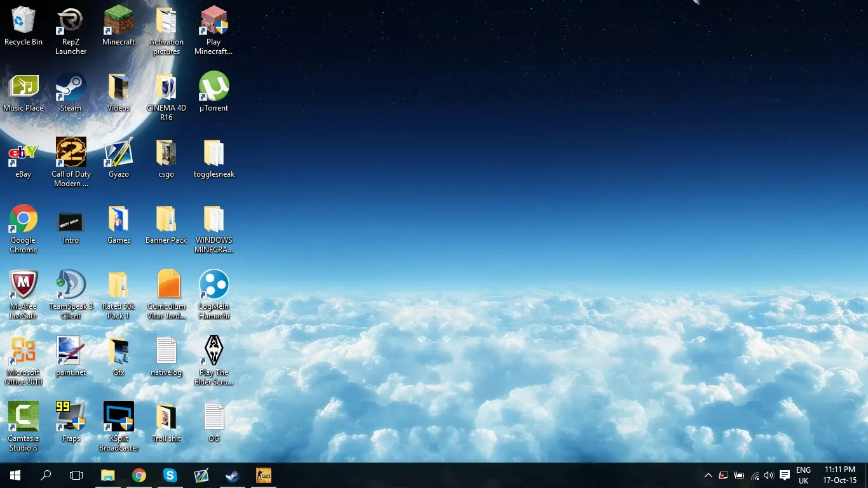Expand hidden system tray icons
Screen dimensions: 868x488
(709, 475)
